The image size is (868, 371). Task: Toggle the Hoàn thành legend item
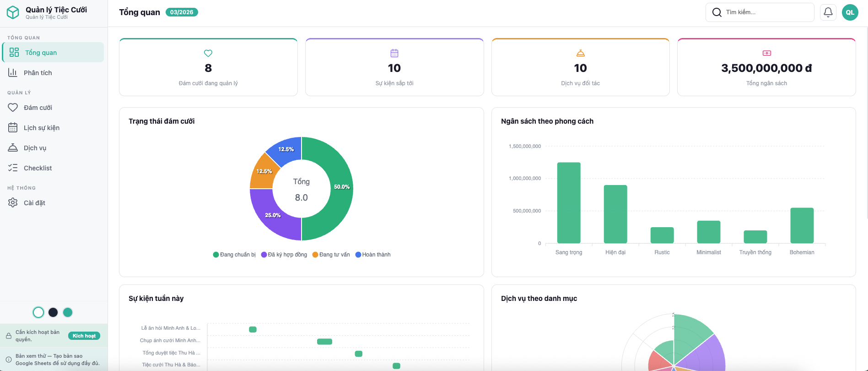tap(373, 255)
